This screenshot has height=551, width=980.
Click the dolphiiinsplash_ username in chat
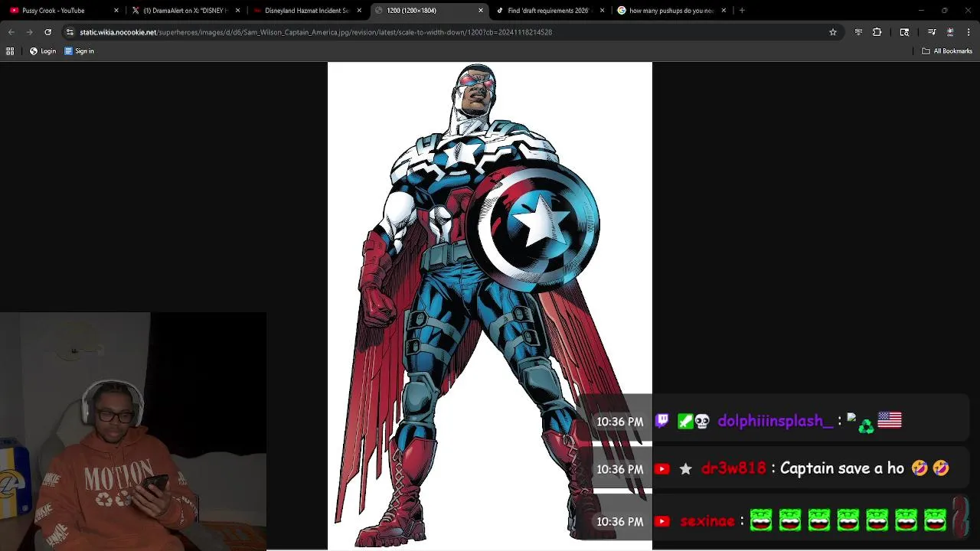coord(775,421)
